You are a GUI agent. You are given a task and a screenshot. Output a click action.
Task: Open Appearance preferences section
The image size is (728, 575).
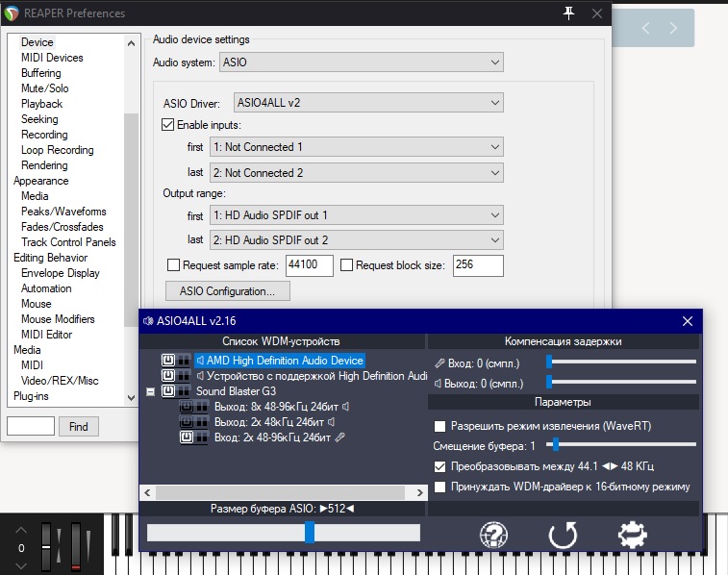click(40, 181)
